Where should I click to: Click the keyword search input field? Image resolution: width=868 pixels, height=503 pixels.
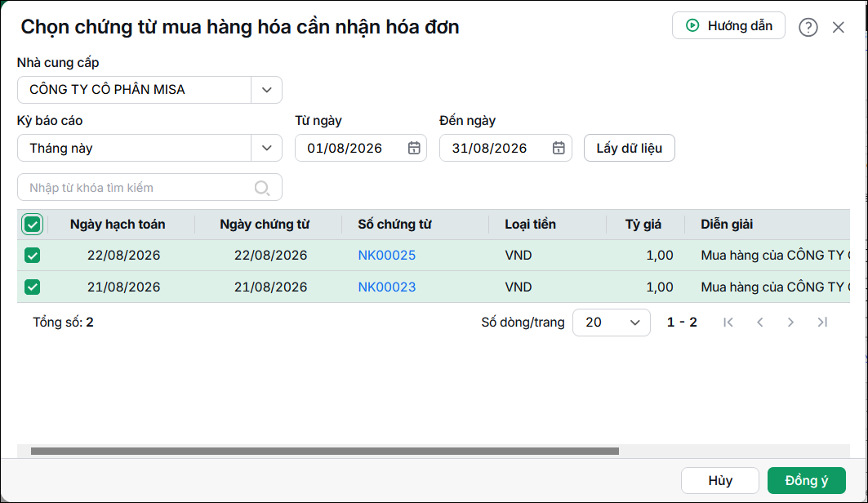tap(149, 188)
